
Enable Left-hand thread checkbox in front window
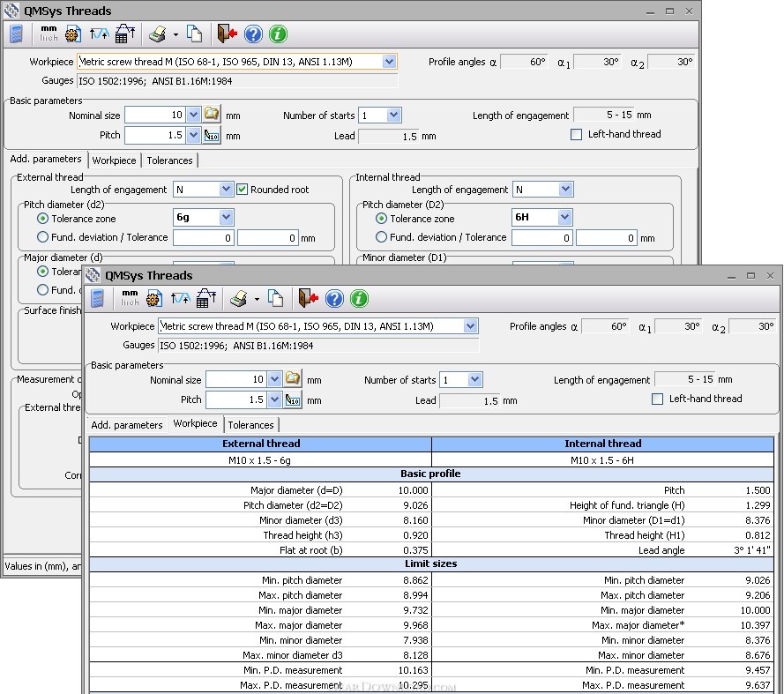click(657, 399)
